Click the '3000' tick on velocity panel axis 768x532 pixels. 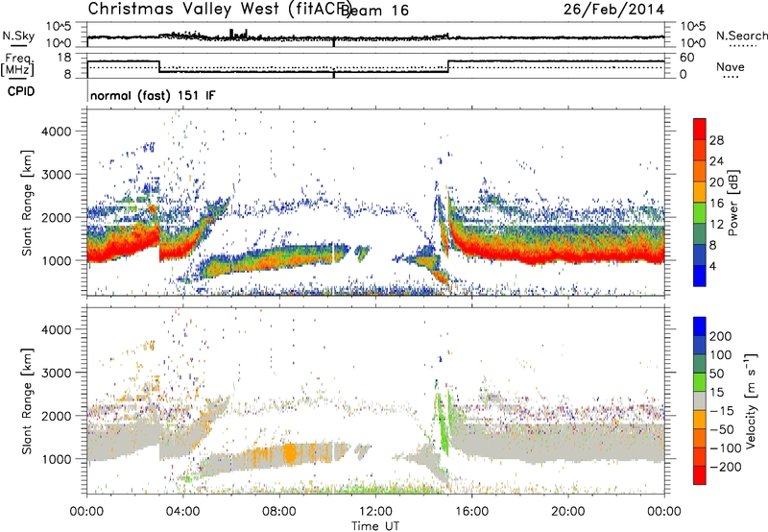tap(56, 373)
